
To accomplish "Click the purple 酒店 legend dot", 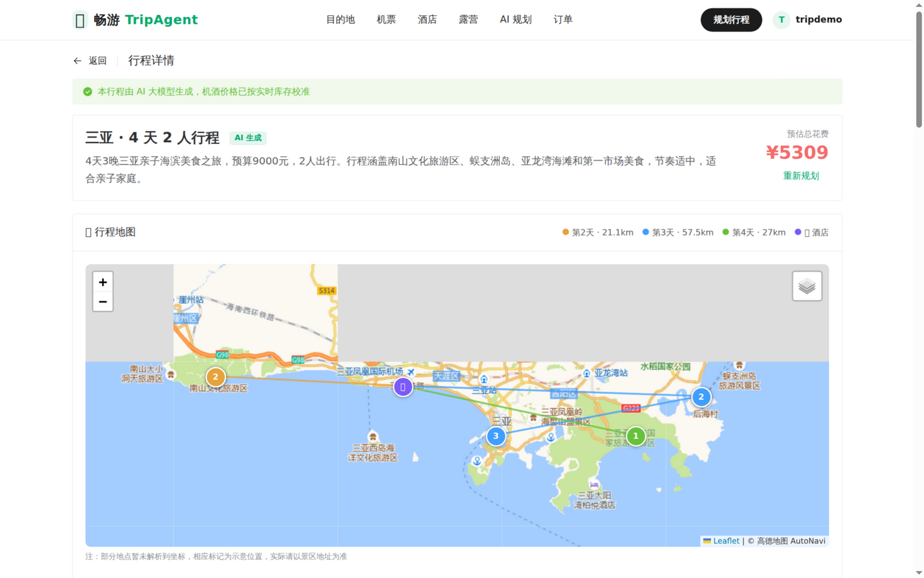I will click(x=798, y=232).
